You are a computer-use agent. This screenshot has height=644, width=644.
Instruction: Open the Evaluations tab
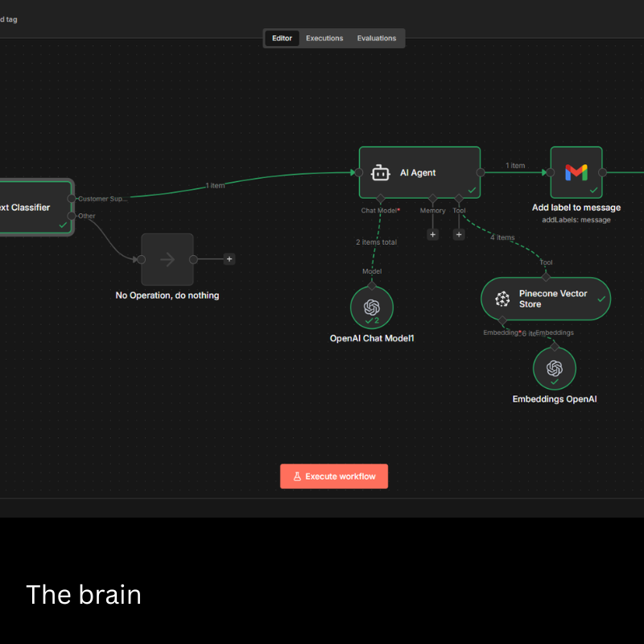[377, 39]
